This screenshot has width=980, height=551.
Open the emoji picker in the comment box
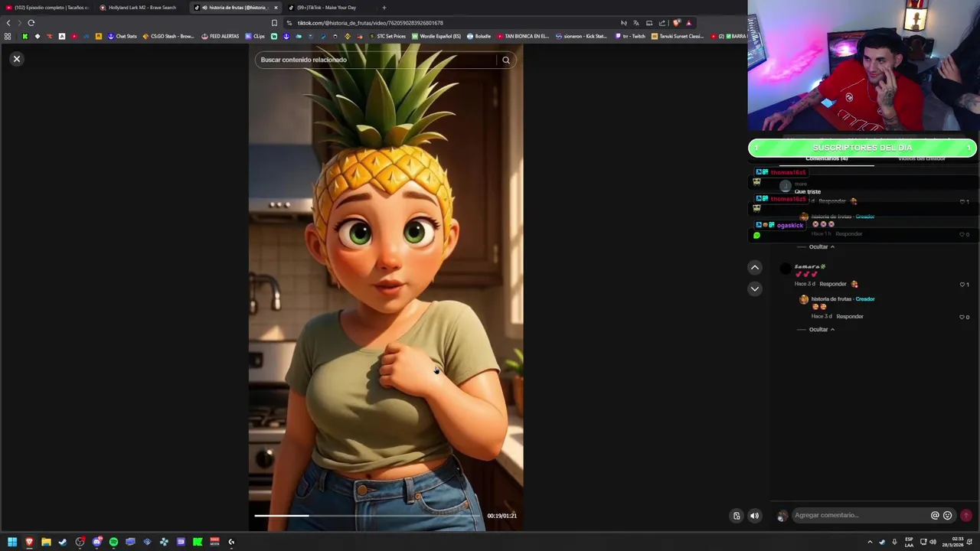coord(948,515)
